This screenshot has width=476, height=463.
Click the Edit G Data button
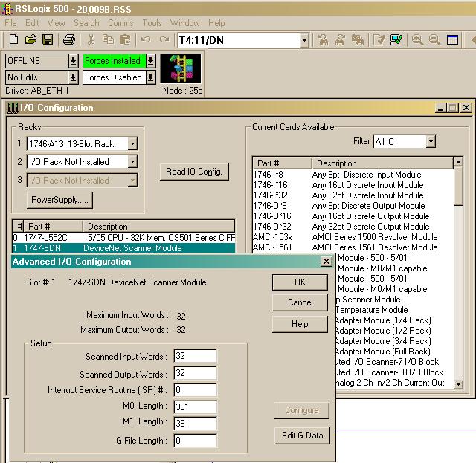pos(302,436)
